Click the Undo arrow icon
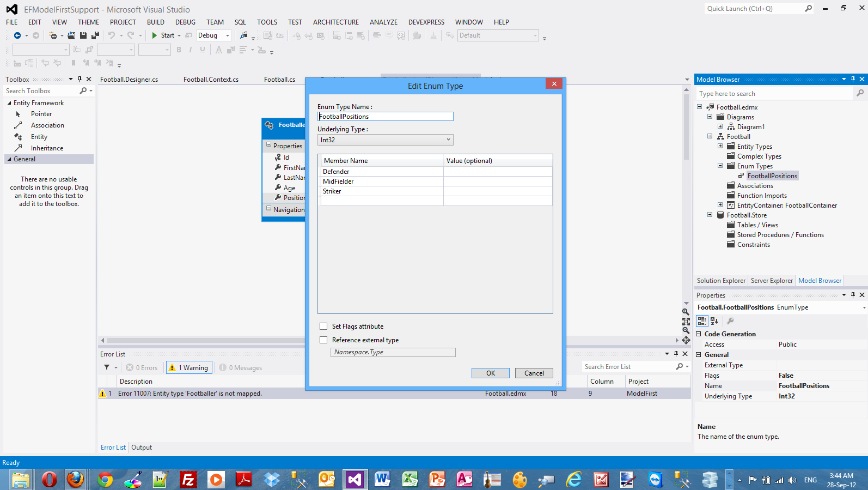The width and height of the screenshot is (868, 490). click(x=111, y=35)
